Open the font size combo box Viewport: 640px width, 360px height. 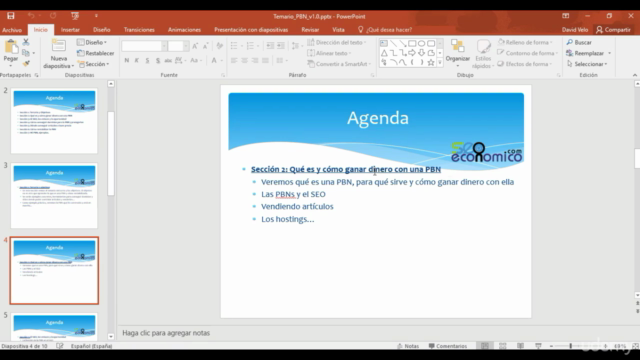[x=178, y=46]
